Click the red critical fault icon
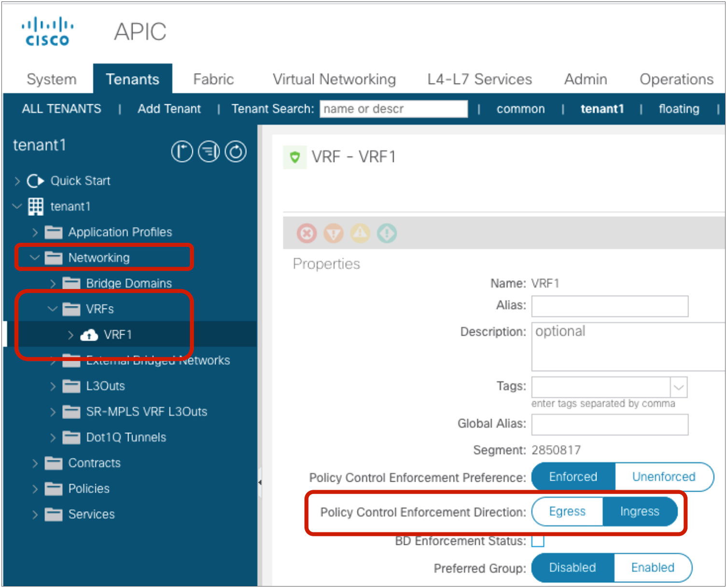727x588 pixels. [307, 233]
